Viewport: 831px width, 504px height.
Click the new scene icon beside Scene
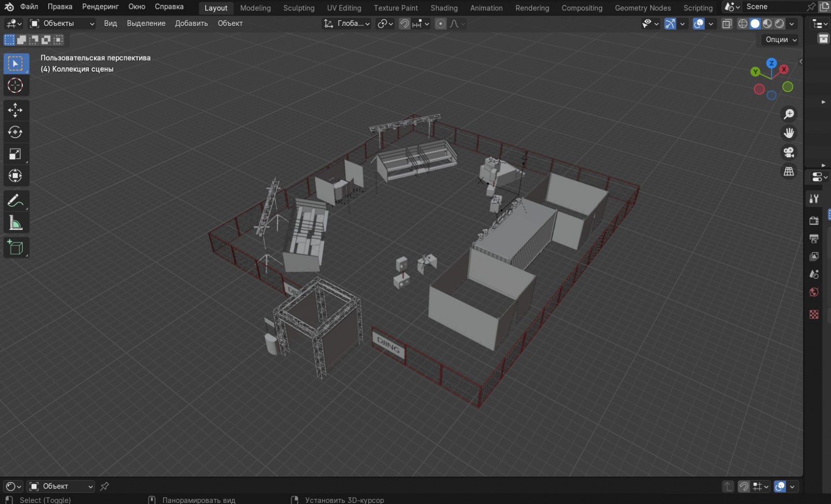(x=823, y=7)
